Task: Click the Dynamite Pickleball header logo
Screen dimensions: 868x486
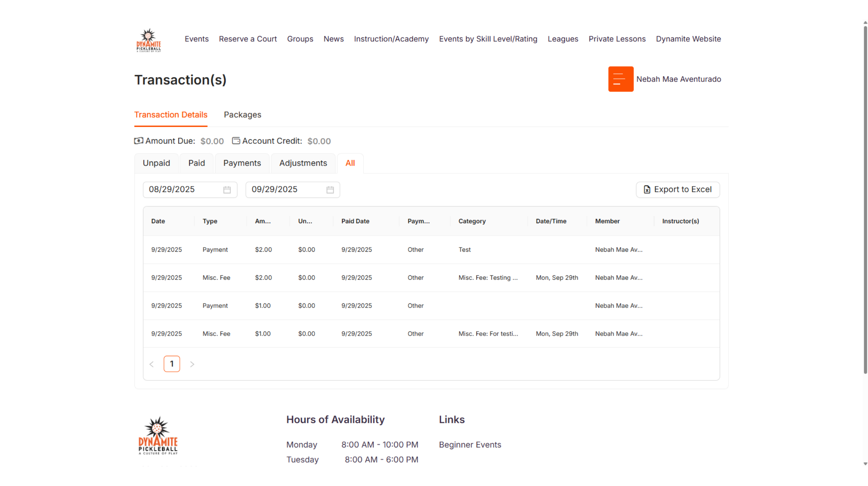Action: [x=149, y=40]
